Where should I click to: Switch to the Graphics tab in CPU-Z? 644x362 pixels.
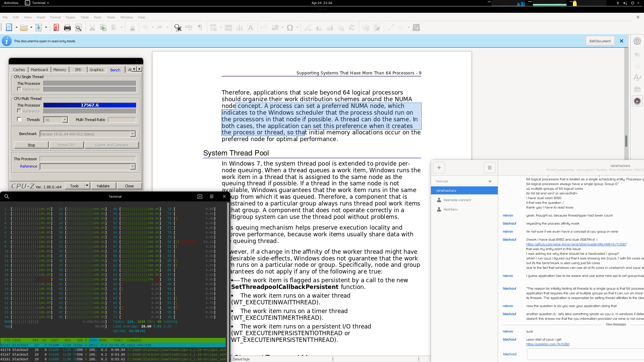click(97, 70)
